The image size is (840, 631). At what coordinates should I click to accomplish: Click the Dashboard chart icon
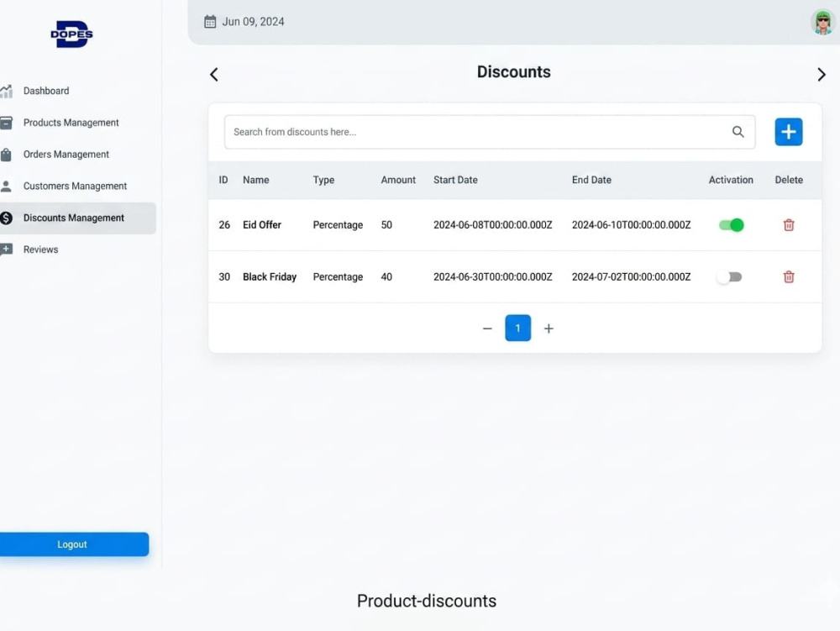pos(7,91)
